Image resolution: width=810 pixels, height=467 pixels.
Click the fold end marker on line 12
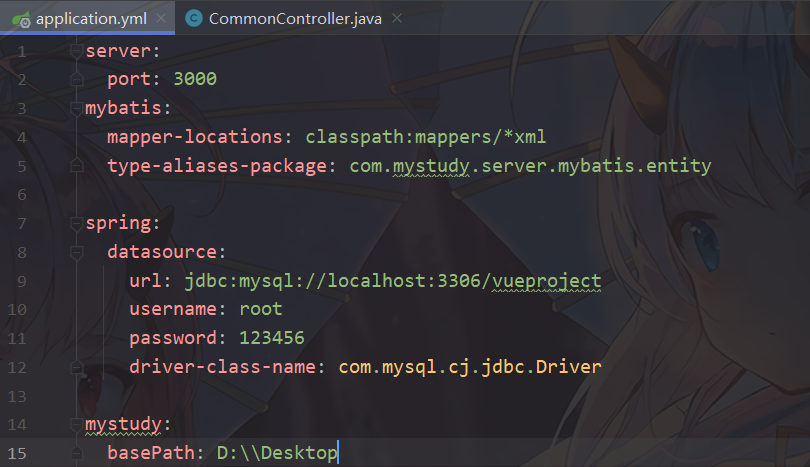(x=75, y=367)
